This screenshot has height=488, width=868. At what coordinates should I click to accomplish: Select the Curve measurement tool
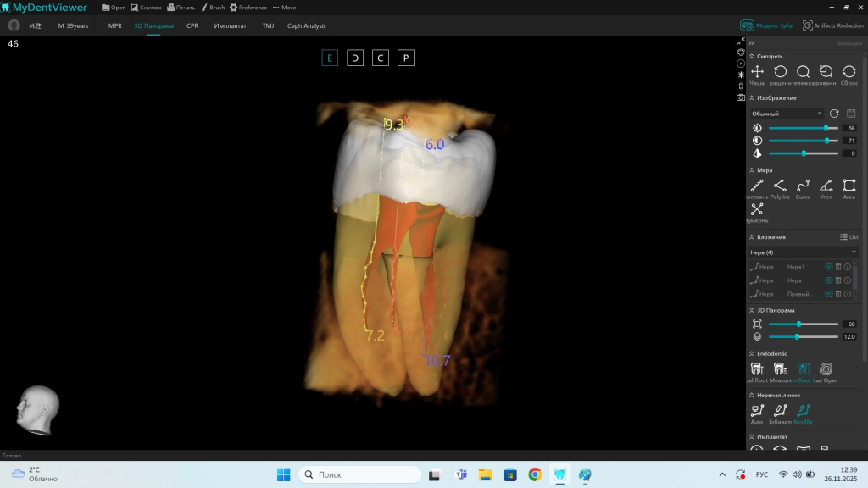click(x=803, y=186)
